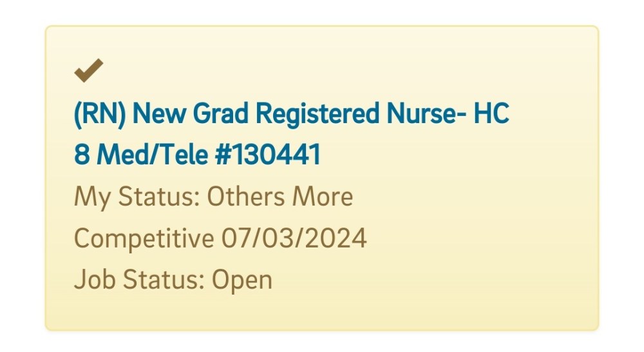Click the (RN) prefix of the job title
This screenshot has width=644, height=352.
100,114
